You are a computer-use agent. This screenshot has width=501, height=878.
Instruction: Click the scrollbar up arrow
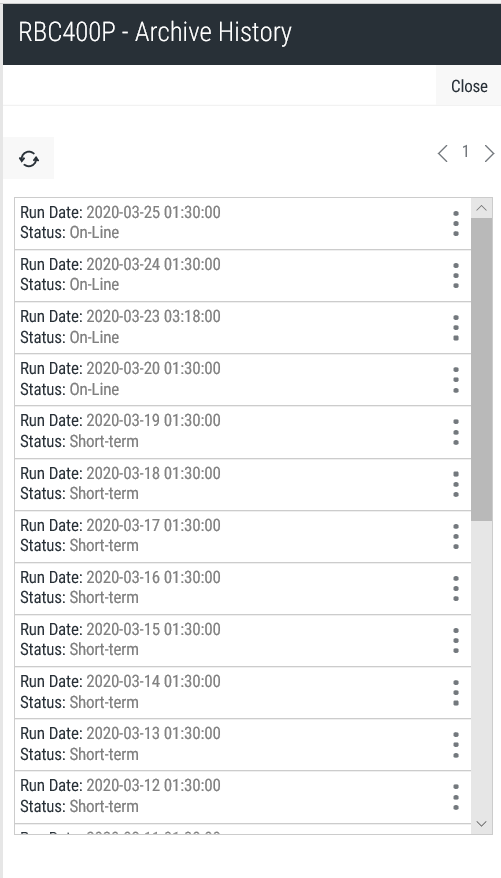pyautogui.click(x=481, y=208)
